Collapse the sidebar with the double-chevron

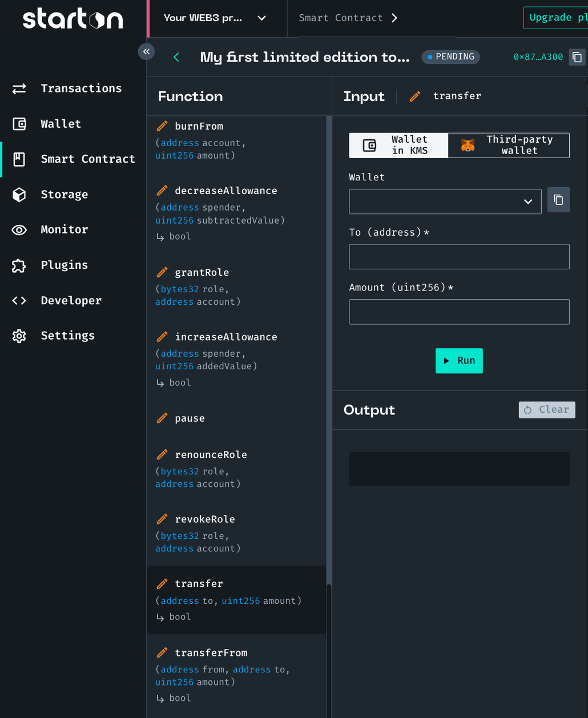pos(146,51)
